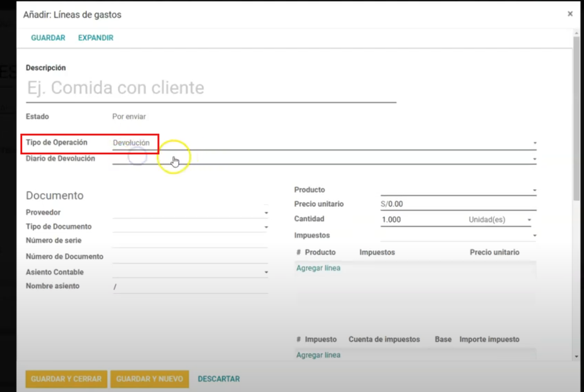
Task: Open the Tipo de Operación dropdown
Action: [x=324, y=143]
